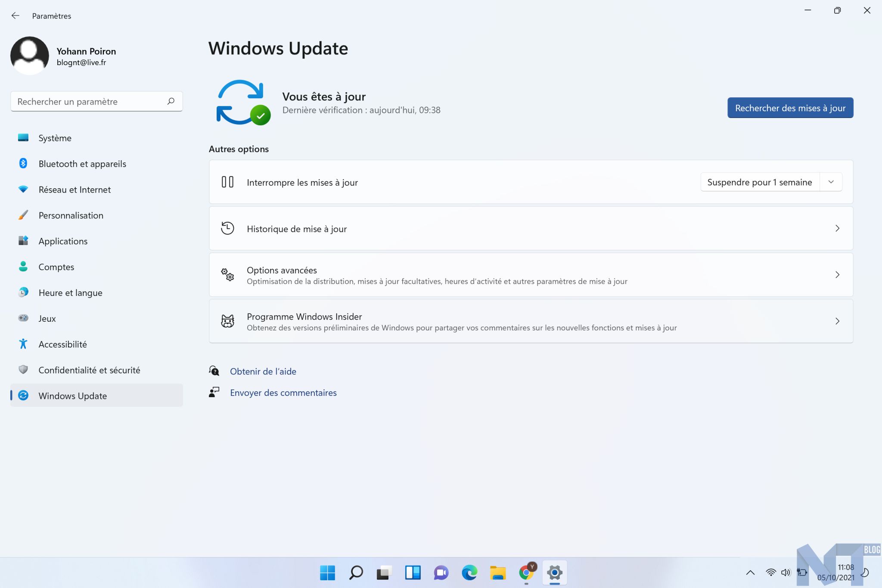The width and height of the screenshot is (882, 588).
Task: Open Microsoft Edge from the taskbar
Action: point(469,572)
